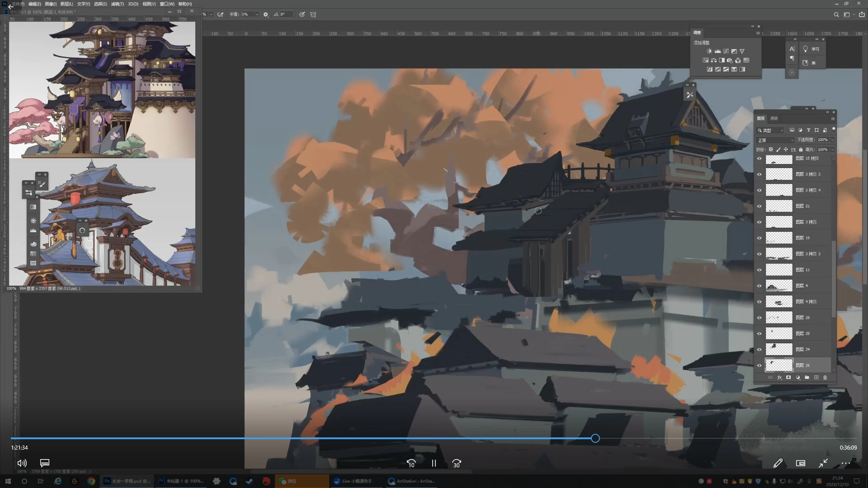868x488 pixels.
Task: Toggle visibility of layer 图层 4
Action: [x=759, y=286]
